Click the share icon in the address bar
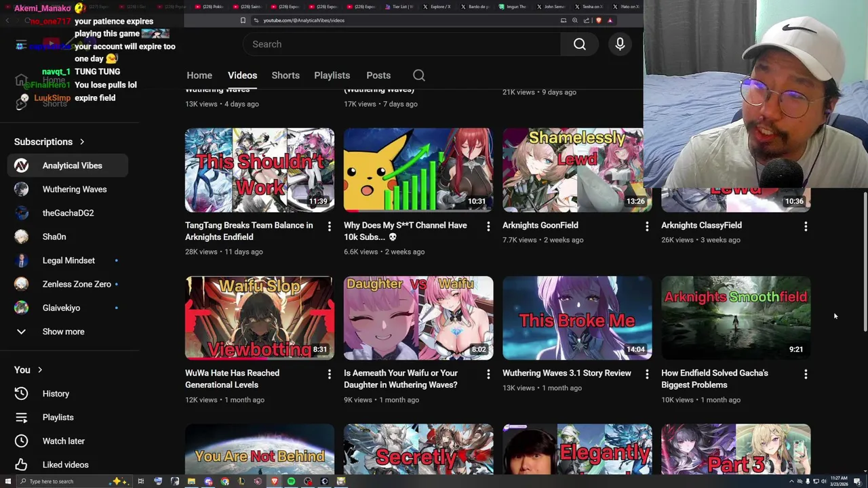868x488 pixels. tap(587, 20)
